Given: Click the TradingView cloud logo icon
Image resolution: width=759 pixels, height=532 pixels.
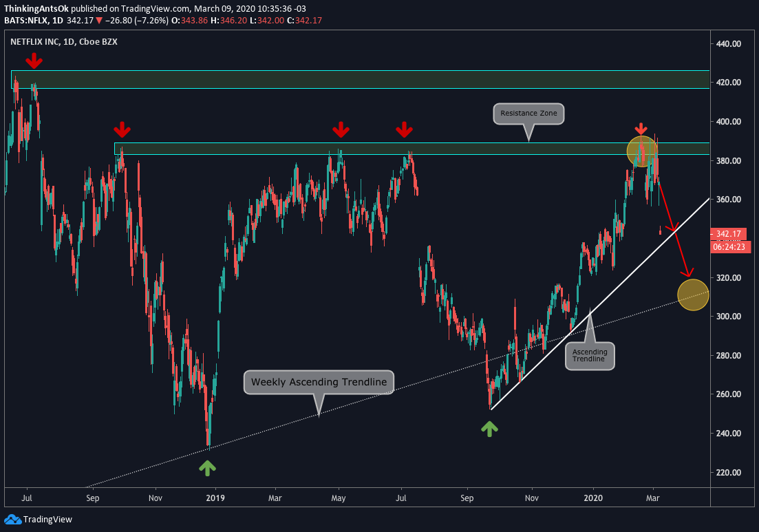Looking at the screenshot, I should tap(12, 520).
